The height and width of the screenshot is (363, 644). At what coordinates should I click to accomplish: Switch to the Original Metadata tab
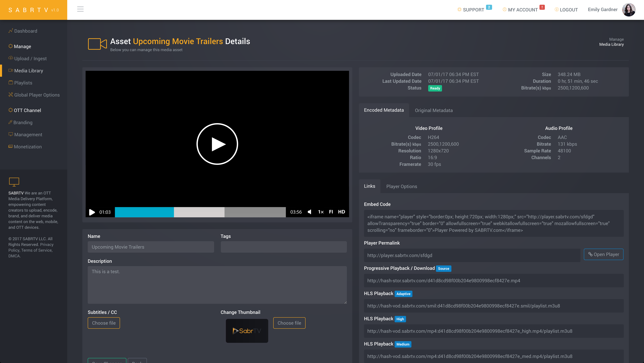(x=434, y=110)
